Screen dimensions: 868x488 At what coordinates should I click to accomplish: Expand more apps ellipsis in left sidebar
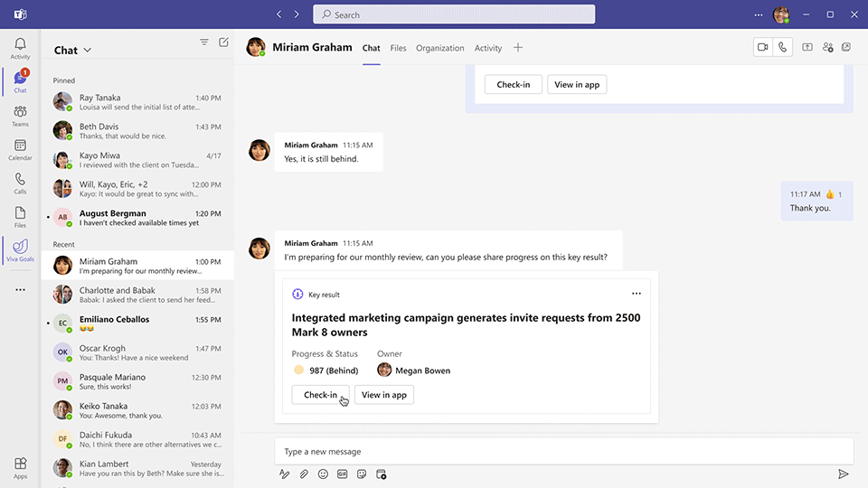(20, 290)
